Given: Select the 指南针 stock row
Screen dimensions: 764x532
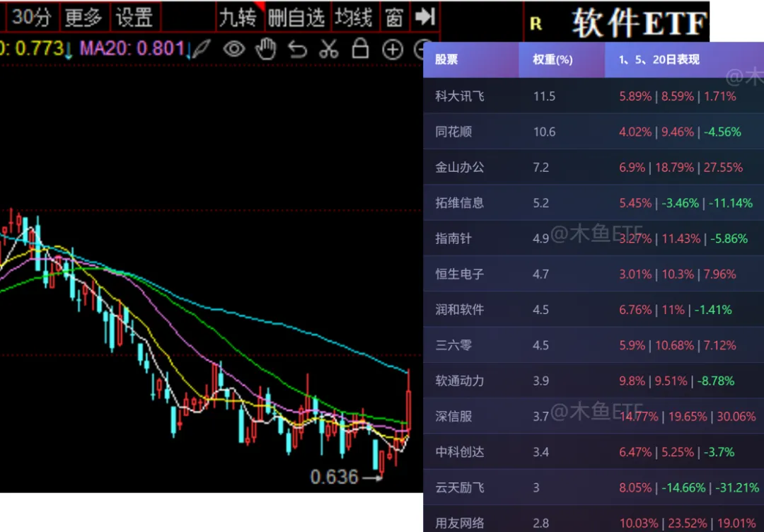Looking at the screenshot, I should click(x=594, y=238).
